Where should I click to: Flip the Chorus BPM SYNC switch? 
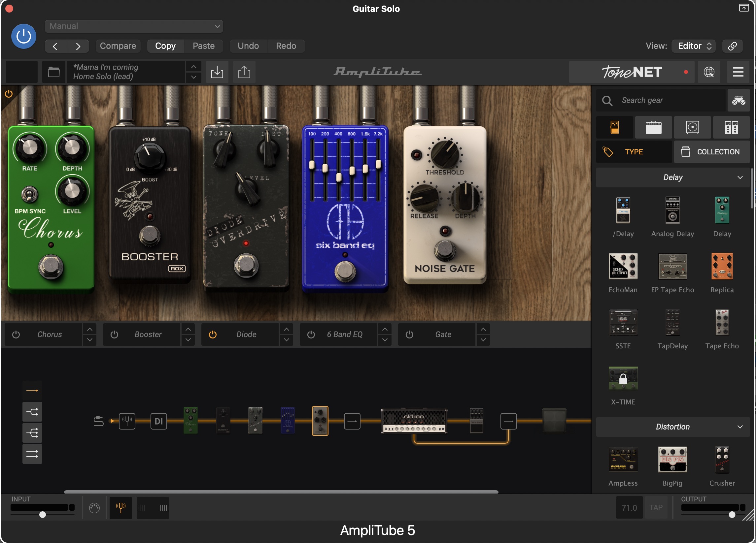[30, 194]
